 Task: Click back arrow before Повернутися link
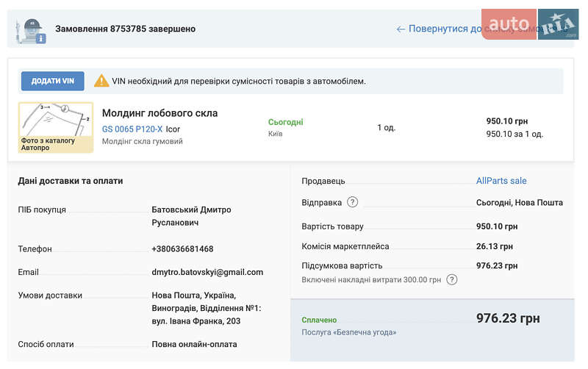[x=401, y=29]
